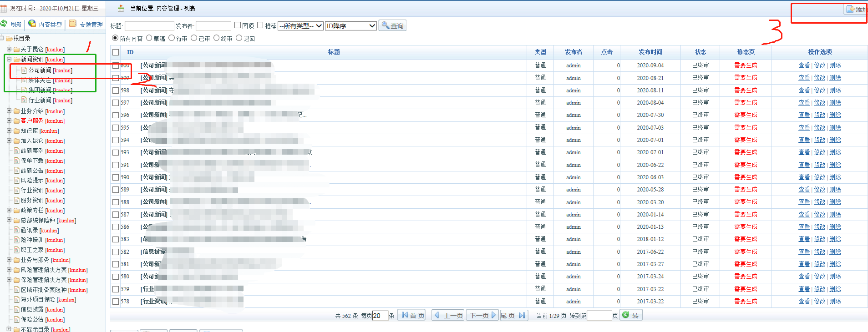Image resolution: width=868 pixels, height=332 pixels.
Task: Click the 查询 search button
Action: (x=392, y=25)
